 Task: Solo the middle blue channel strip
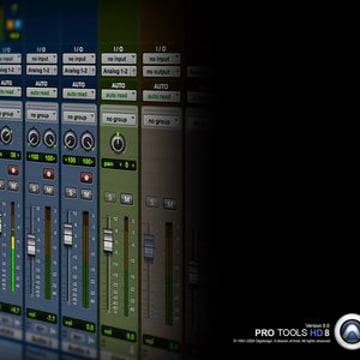click(x=34, y=188)
